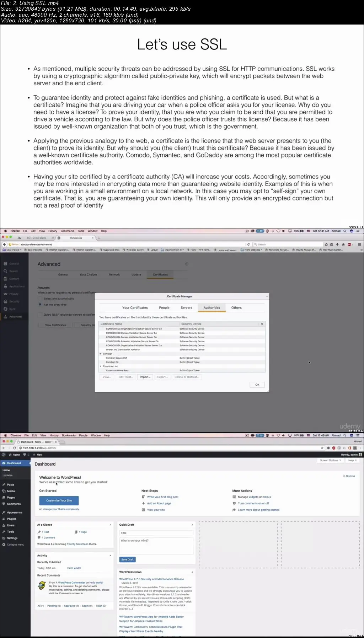The width and height of the screenshot is (364, 638).
Task: Open the Bookmarks menu in Firefox menu bar
Action: tap(68, 231)
